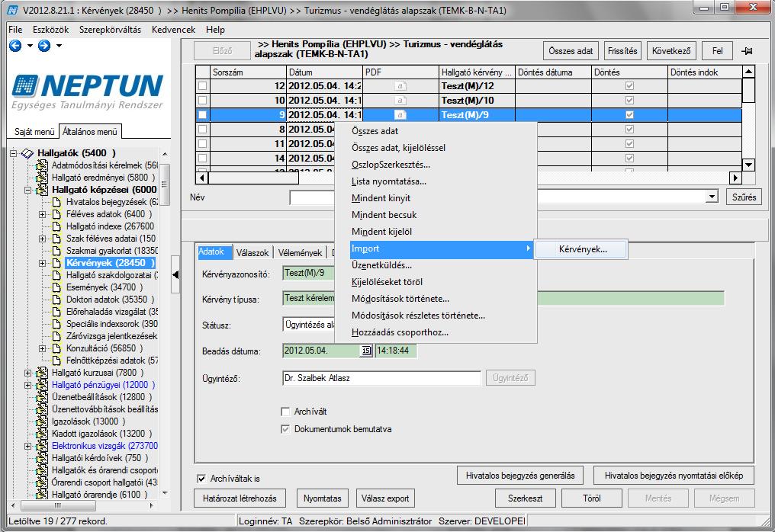Expand the Féléves adatok tree node
The width and height of the screenshot is (775, 532).
coord(43,214)
